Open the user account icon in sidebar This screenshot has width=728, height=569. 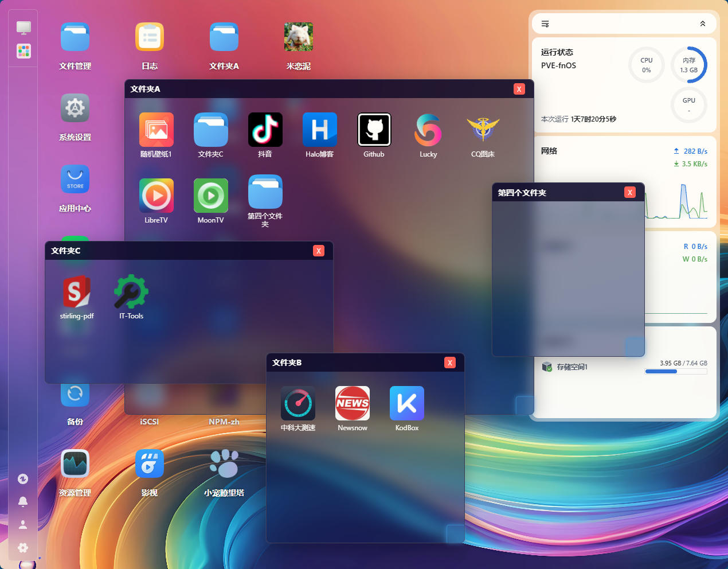click(23, 524)
